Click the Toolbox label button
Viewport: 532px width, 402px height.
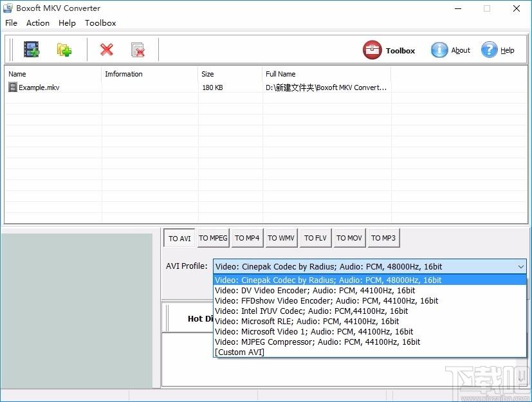tap(400, 51)
